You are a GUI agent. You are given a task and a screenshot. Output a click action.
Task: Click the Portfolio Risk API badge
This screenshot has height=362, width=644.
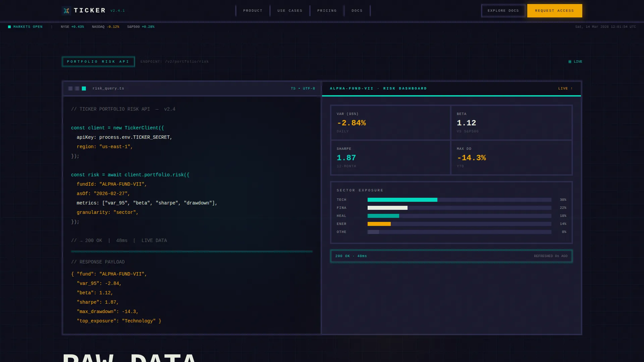[x=98, y=62]
